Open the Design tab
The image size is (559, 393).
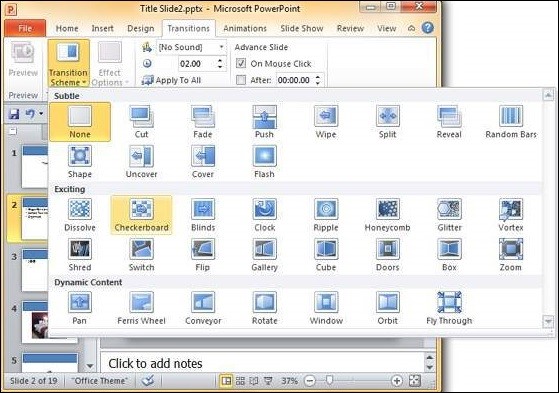(141, 29)
